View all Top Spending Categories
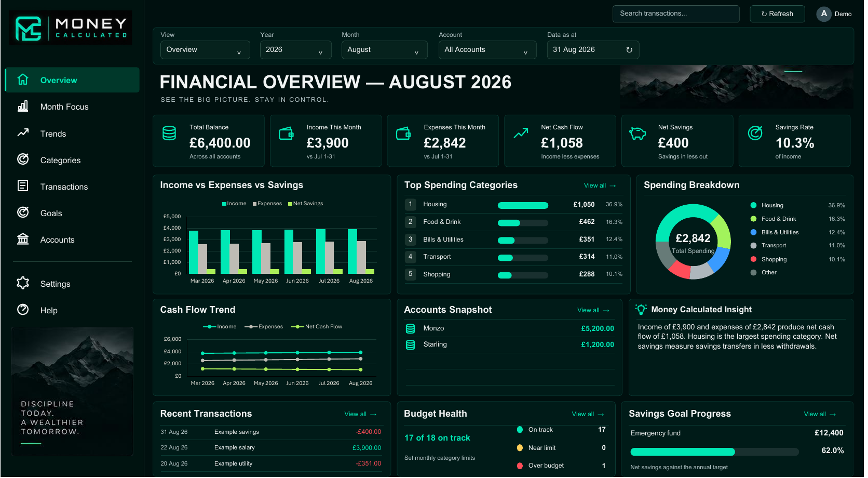Screen dimensions: 868x478 [x=600, y=185]
